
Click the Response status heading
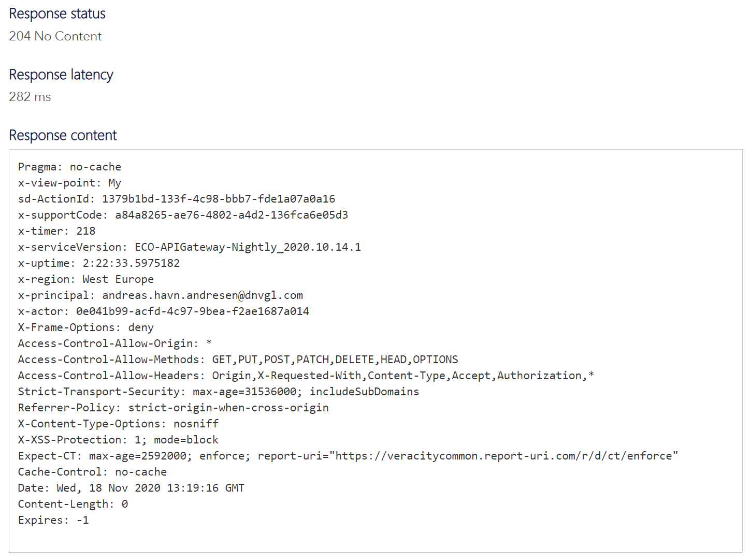pyautogui.click(x=57, y=13)
